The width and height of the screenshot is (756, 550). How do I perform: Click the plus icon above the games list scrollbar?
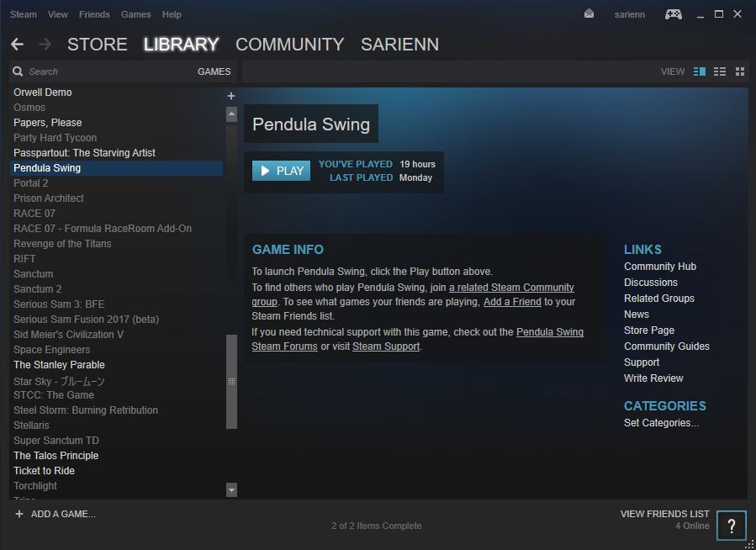click(x=231, y=95)
